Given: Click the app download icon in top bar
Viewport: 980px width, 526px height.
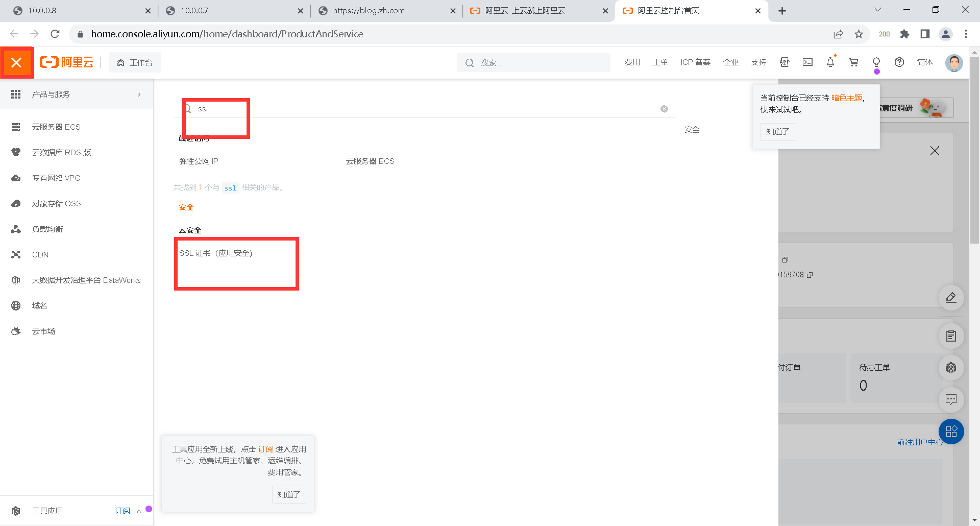Looking at the screenshot, I should click(785, 62).
